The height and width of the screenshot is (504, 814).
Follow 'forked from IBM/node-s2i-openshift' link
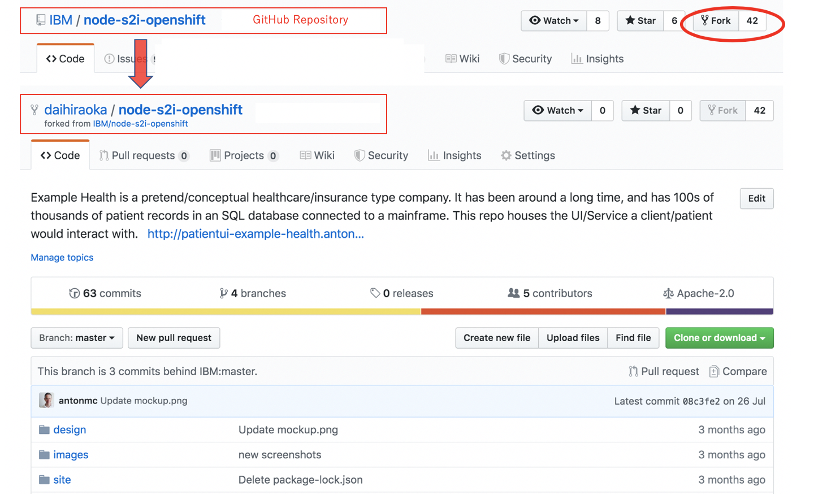pyautogui.click(x=140, y=124)
